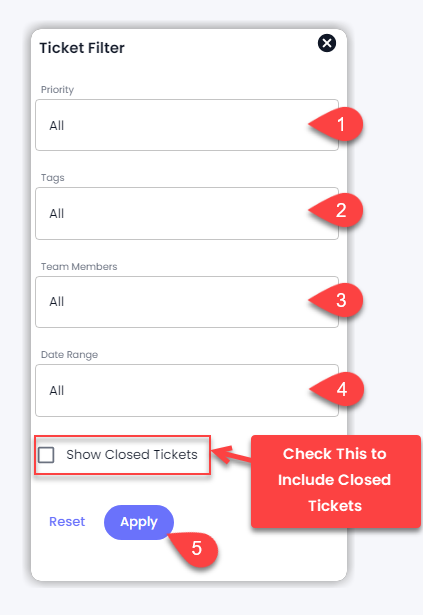Click the Ticket Filter heading
Screen dimensions: 423x615
pyautogui.click(x=82, y=48)
